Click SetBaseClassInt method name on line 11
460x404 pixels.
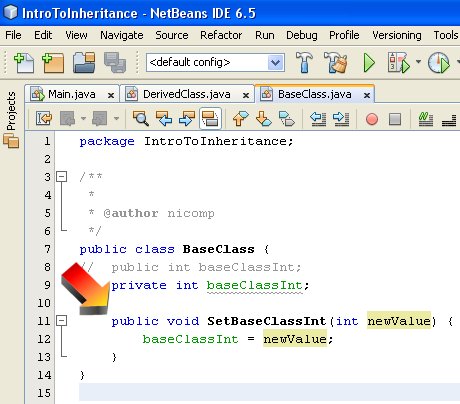click(266, 321)
